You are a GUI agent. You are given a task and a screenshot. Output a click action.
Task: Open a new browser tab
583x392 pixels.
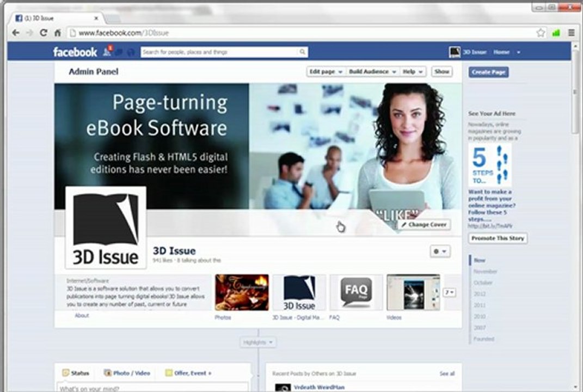tap(113, 18)
